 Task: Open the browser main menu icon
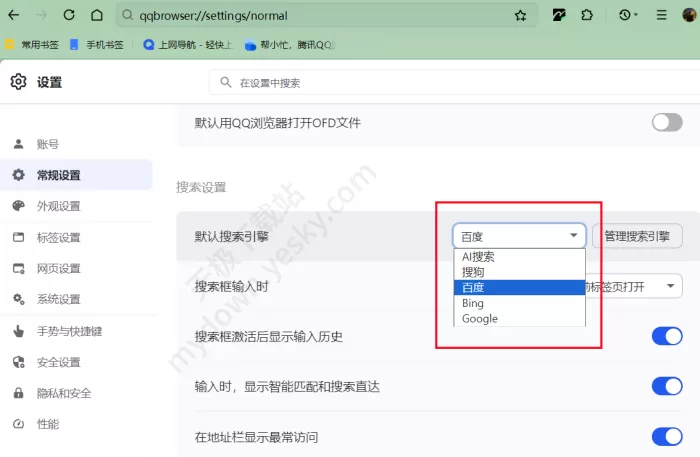[662, 15]
